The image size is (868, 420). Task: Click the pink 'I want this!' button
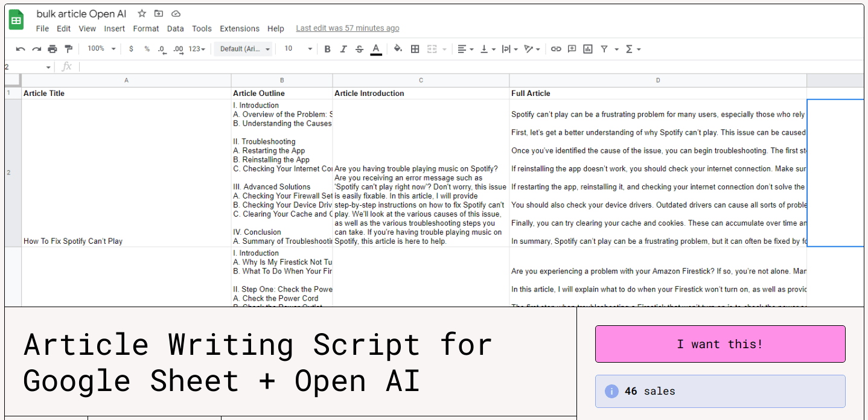[720, 344]
